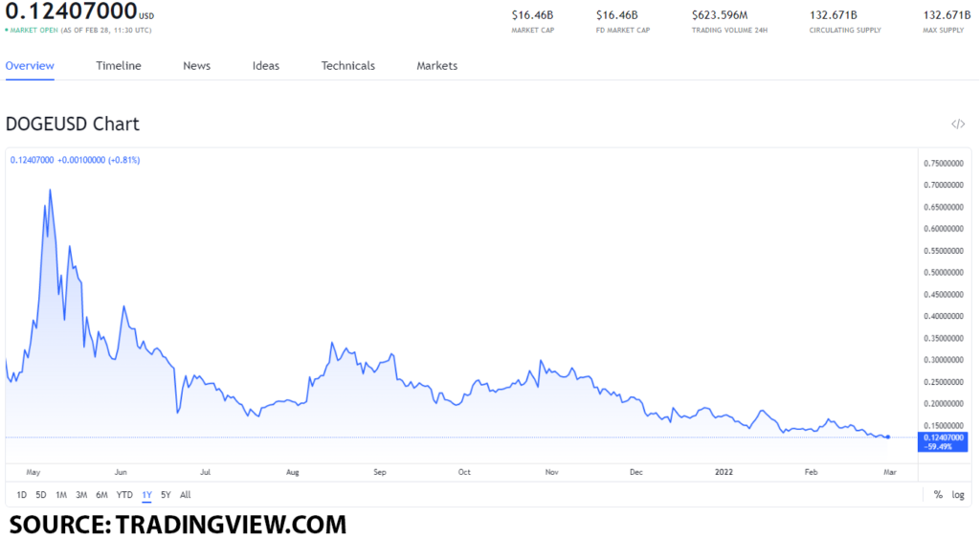Viewport: 980px width, 540px height.
Task: Click the last data point marker on chart
Action: [x=887, y=437]
